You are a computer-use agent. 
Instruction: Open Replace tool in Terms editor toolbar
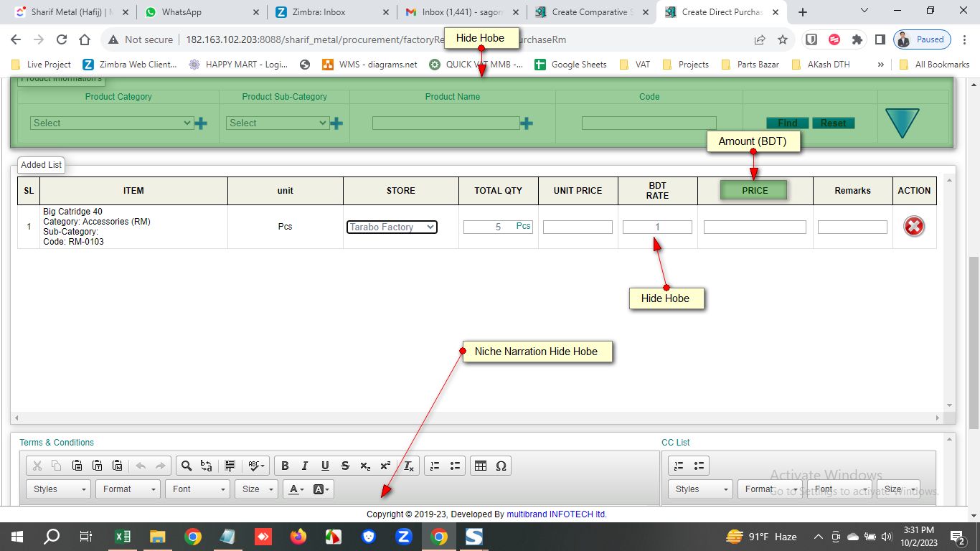point(207,466)
